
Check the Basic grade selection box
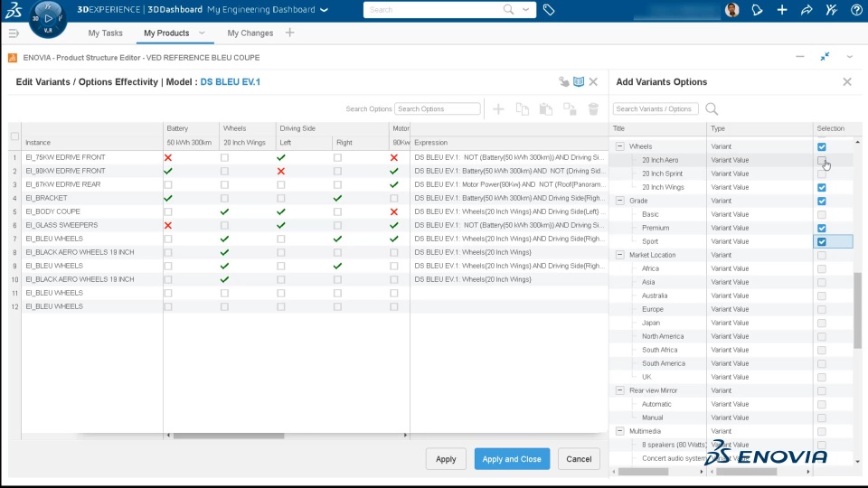822,214
